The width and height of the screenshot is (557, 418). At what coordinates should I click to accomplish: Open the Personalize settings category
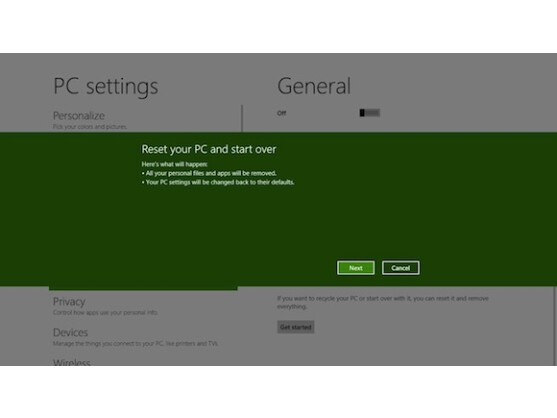tap(79, 115)
